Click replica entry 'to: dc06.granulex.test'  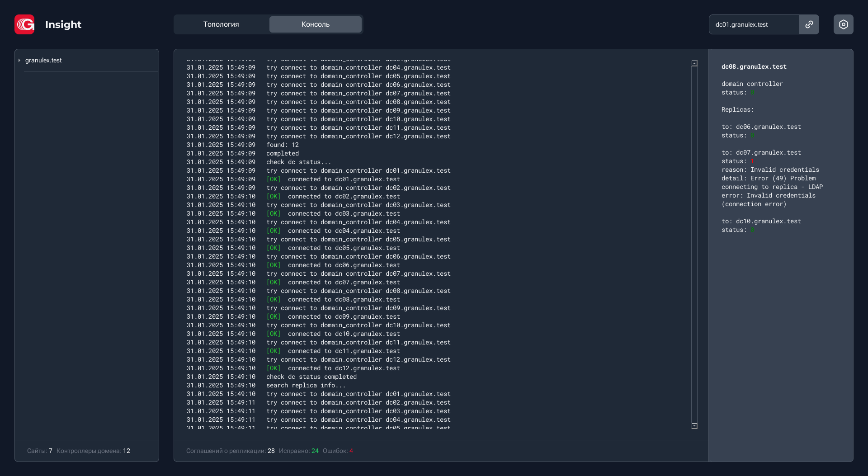(761, 127)
